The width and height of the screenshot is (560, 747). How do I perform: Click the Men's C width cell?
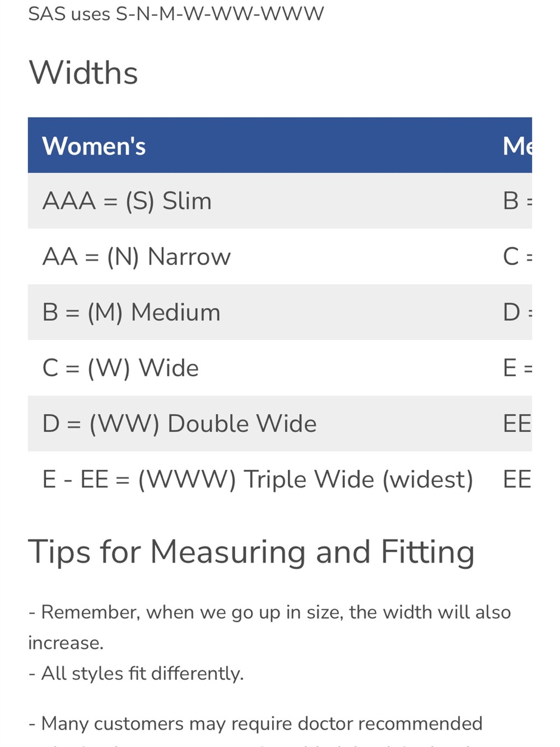tap(517, 256)
